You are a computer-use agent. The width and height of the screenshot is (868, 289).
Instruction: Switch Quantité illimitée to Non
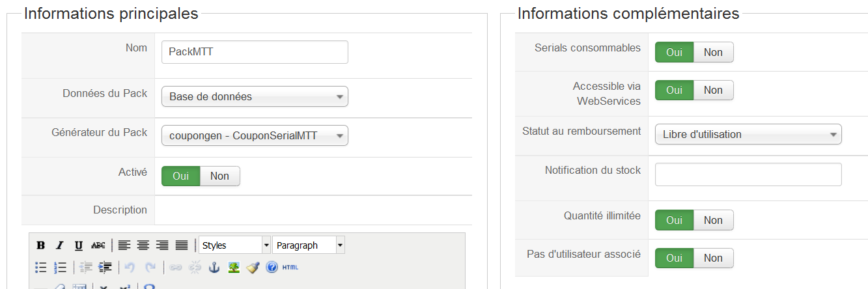[x=713, y=220]
